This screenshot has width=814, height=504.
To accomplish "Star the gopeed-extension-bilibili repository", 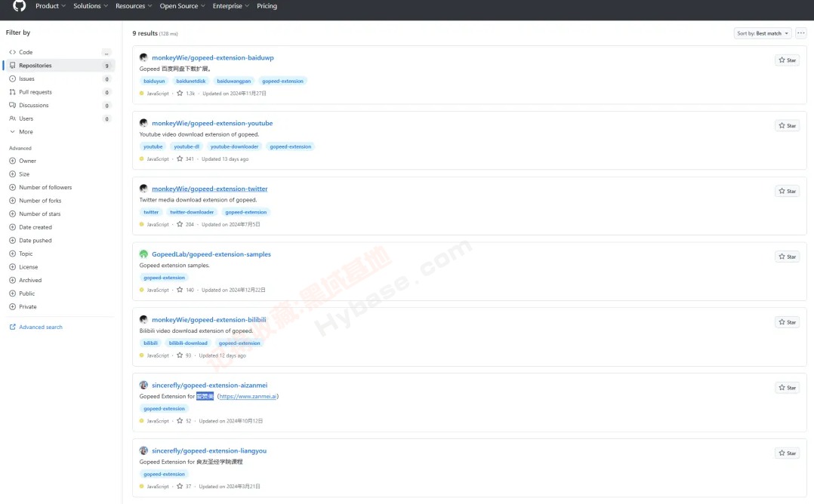I will [x=787, y=322].
